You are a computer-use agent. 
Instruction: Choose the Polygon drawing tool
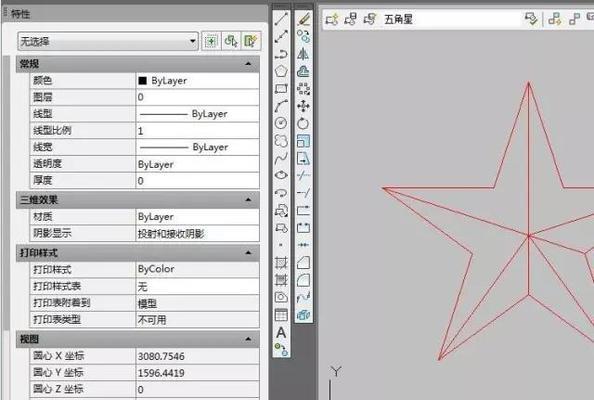(281, 71)
